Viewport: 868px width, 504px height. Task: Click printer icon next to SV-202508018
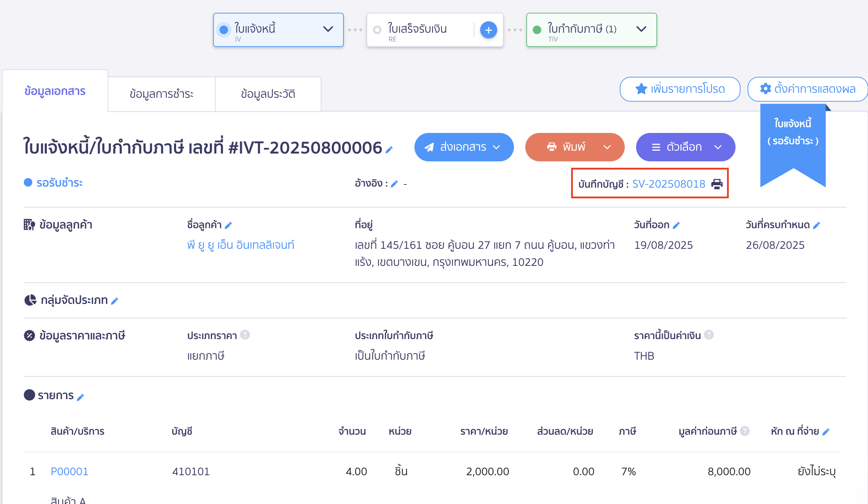click(x=717, y=184)
